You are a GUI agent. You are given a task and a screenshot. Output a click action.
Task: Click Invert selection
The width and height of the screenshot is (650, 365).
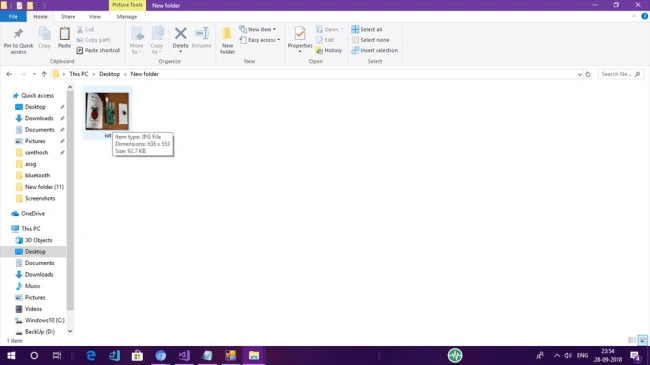[x=375, y=50]
